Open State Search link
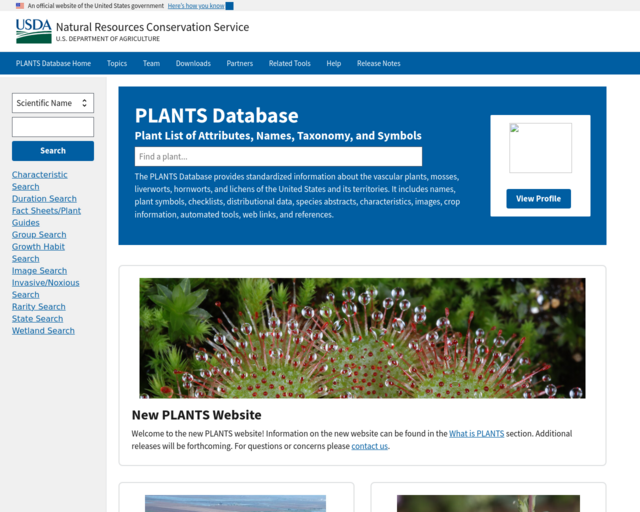 tap(38, 318)
